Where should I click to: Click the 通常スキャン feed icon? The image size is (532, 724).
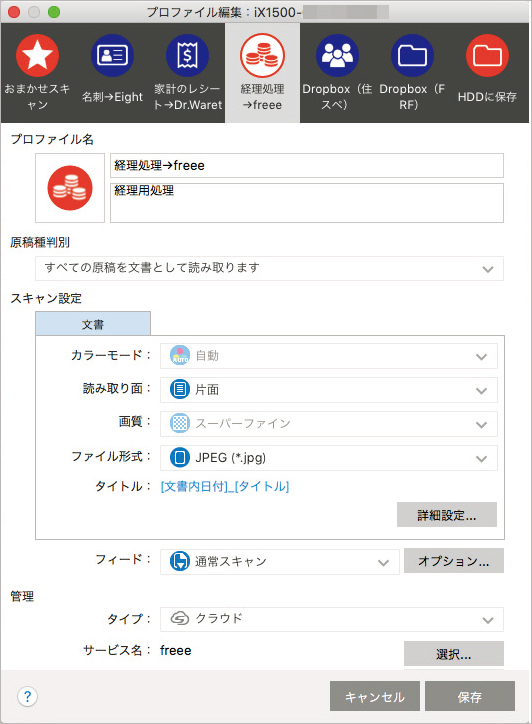point(180,561)
